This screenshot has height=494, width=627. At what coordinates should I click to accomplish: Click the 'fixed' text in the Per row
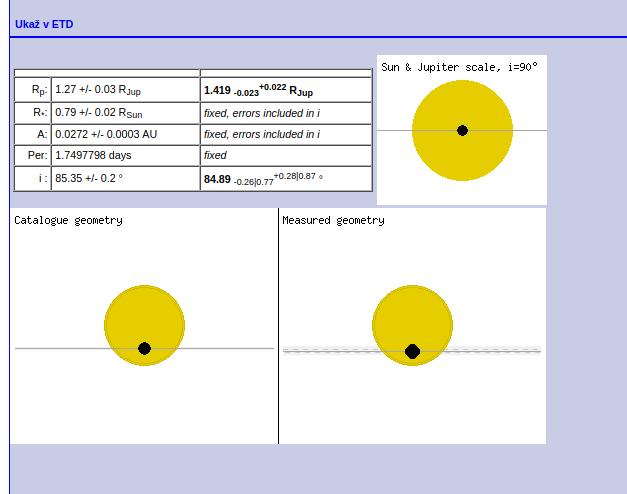215,156
